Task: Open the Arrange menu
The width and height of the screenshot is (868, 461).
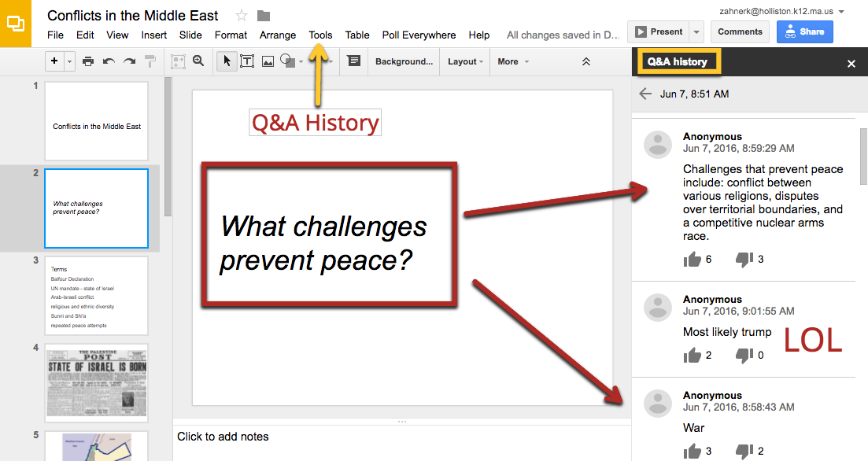Action: pos(277,35)
